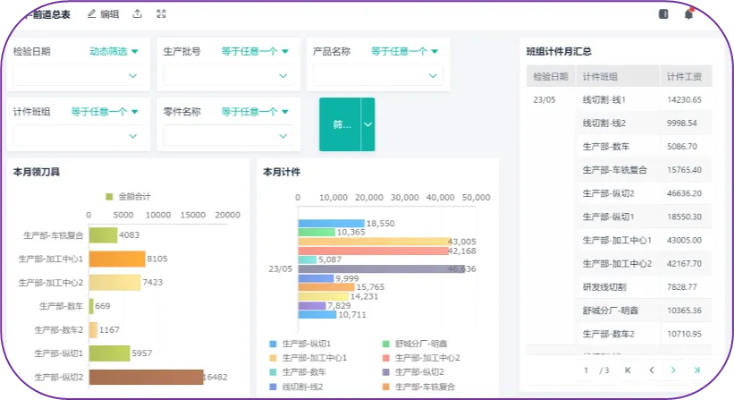Go to previous page of table

[651, 370]
